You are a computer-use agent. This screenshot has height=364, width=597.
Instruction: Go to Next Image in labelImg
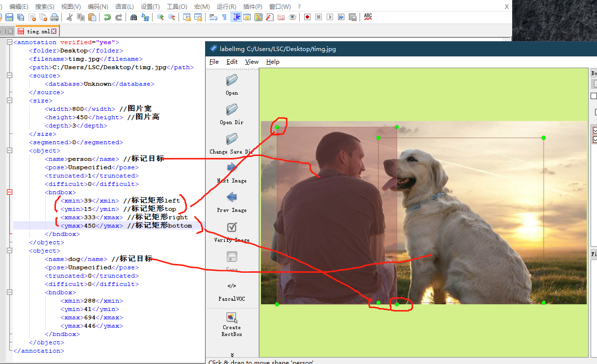pos(232,173)
